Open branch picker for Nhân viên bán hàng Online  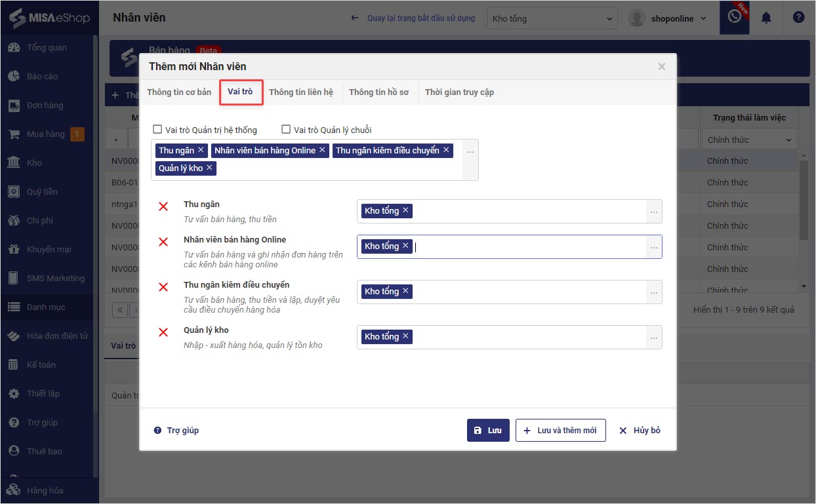(654, 247)
